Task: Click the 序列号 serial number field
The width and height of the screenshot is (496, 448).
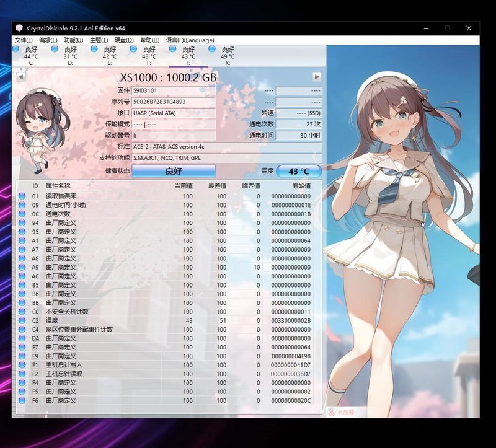Action: 174,102
